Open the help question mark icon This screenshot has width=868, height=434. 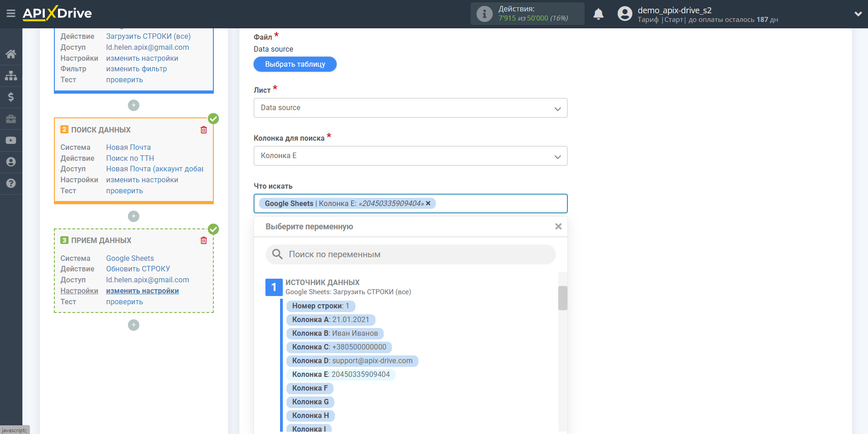tap(11, 183)
